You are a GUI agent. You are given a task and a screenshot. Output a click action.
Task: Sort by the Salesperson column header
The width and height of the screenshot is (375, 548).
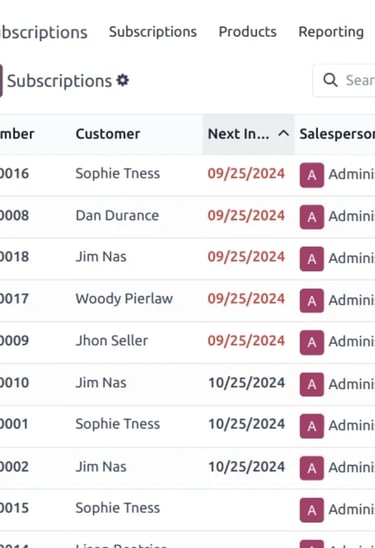click(x=337, y=134)
